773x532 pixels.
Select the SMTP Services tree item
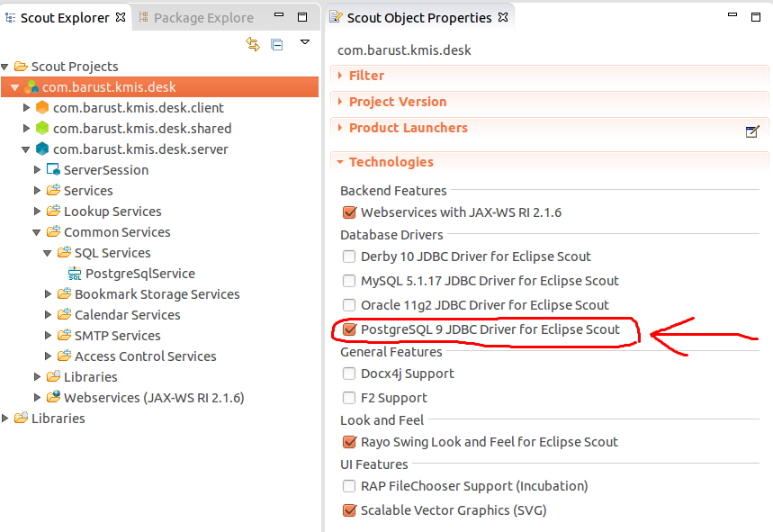pos(117,335)
